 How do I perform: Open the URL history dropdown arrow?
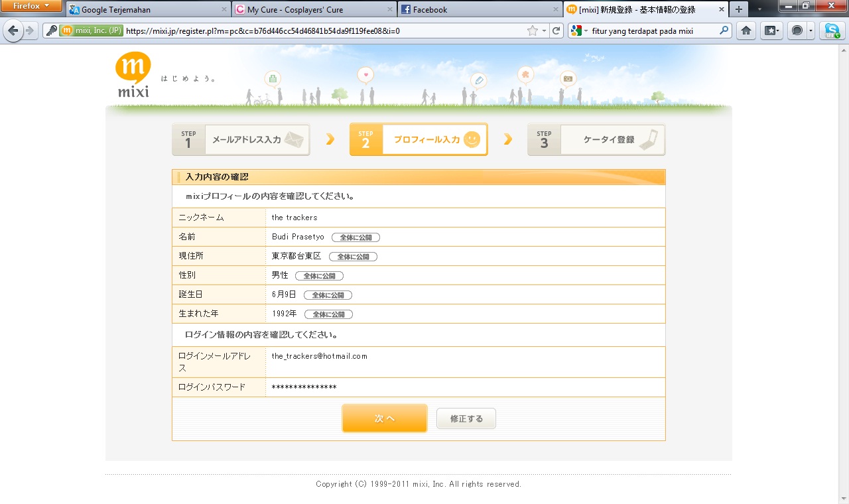(544, 31)
